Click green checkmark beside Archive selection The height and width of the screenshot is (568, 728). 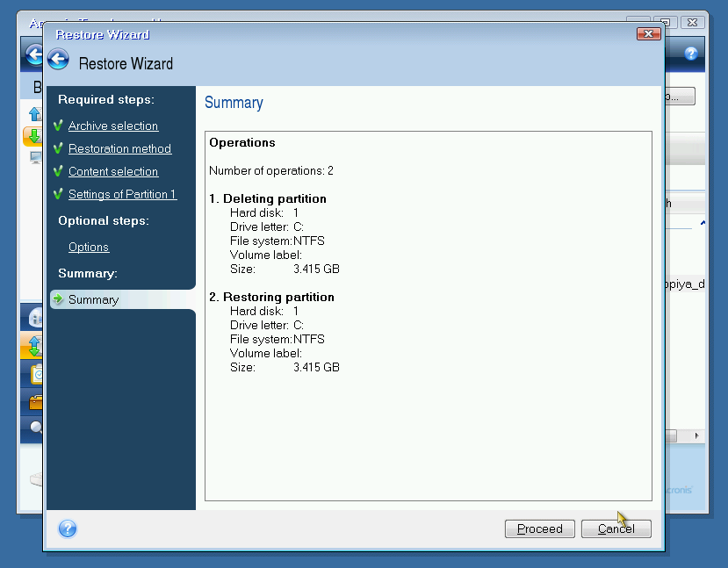[x=59, y=126]
